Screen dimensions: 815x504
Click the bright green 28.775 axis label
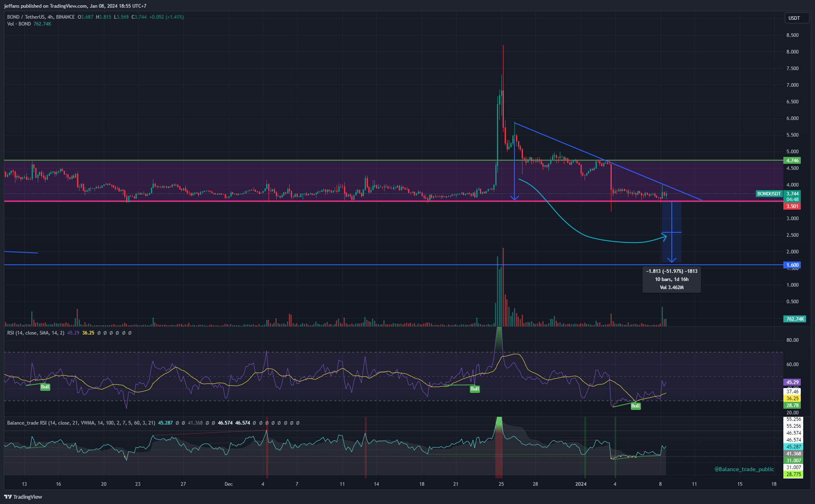pyautogui.click(x=793, y=474)
